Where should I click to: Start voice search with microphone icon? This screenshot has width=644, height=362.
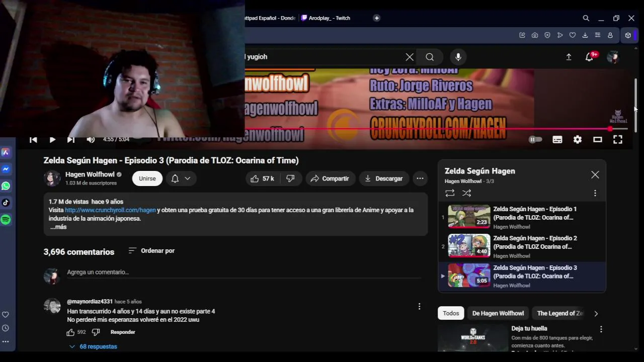click(x=458, y=57)
